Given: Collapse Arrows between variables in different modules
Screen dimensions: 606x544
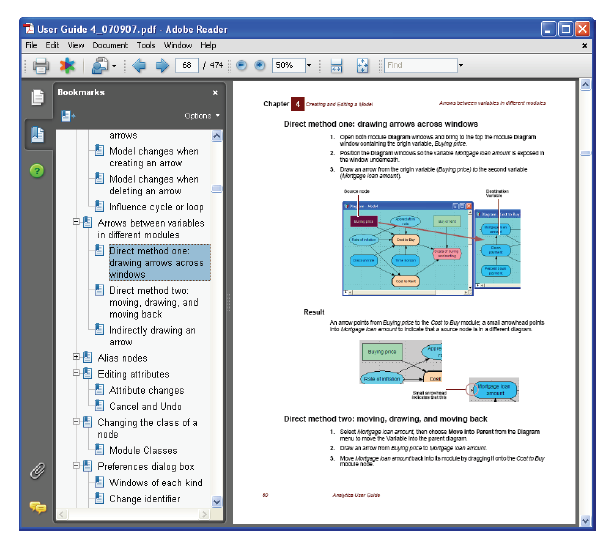Looking at the screenshot, I should [x=77, y=222].
